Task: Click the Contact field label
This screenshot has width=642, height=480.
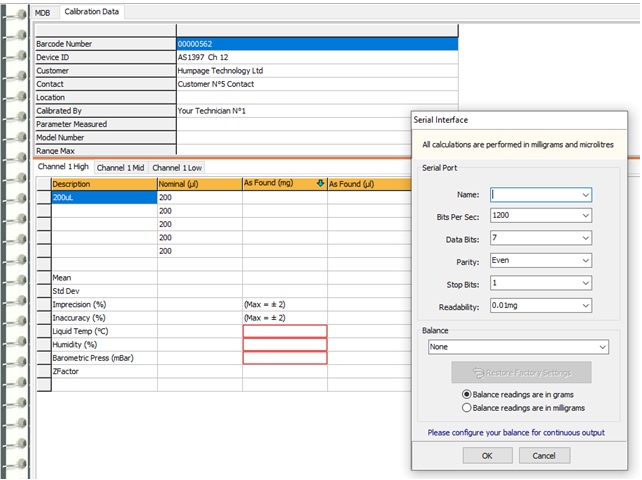Action: (106, 84)
